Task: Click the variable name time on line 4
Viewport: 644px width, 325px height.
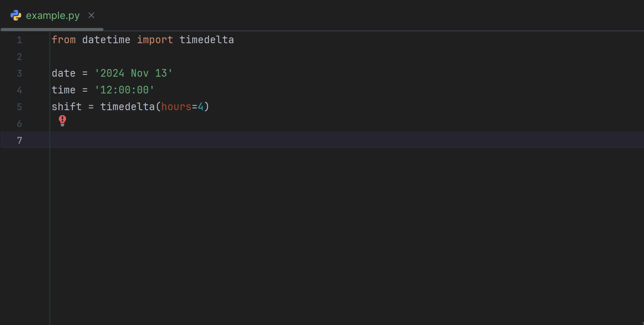Action: point(63,90)
